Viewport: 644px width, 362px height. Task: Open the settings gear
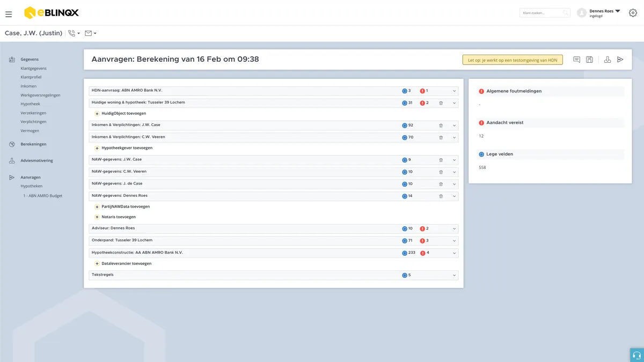pyautogui.click(x=633, y=13)
